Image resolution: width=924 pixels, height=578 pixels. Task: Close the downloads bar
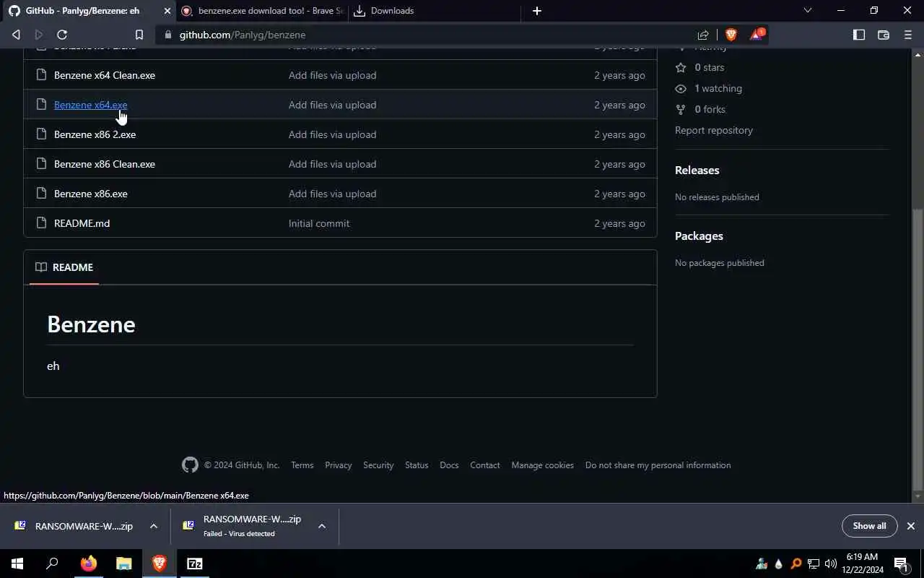coord(911,526)
